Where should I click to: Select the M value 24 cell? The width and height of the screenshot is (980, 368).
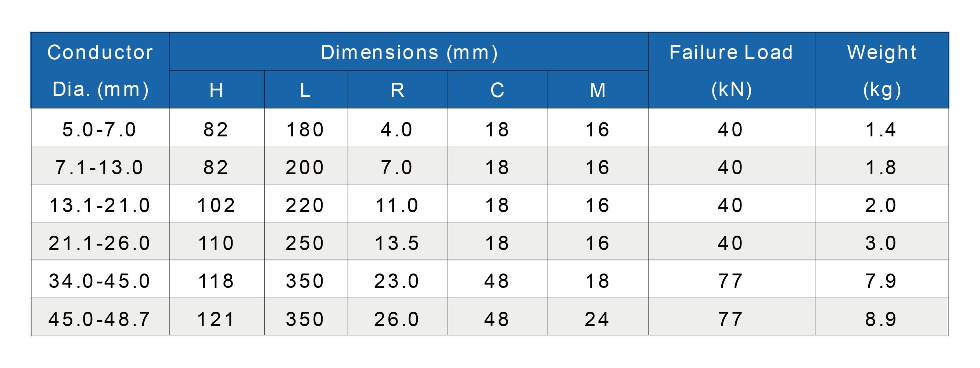tap(597, 319)
